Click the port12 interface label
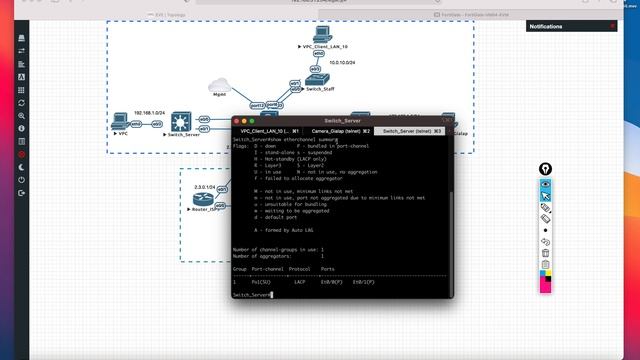The height and width of the screenshot is (360, 640). pos(258,105)
